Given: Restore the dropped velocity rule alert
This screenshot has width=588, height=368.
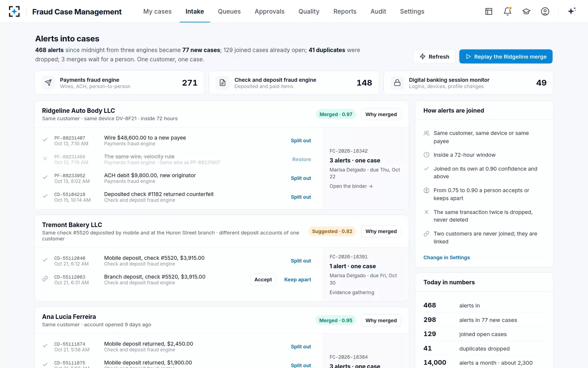Looking at the screenshot, I should pos(302,159).
